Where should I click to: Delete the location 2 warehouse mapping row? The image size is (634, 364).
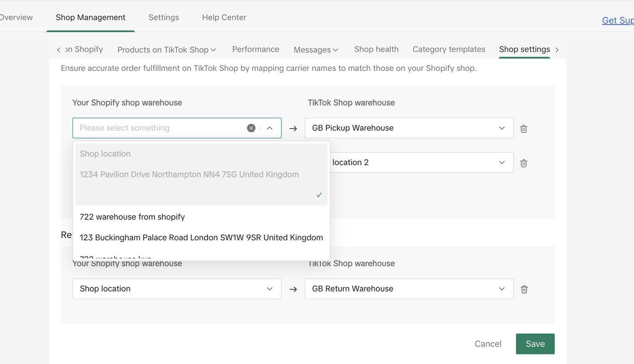point(524,163)
